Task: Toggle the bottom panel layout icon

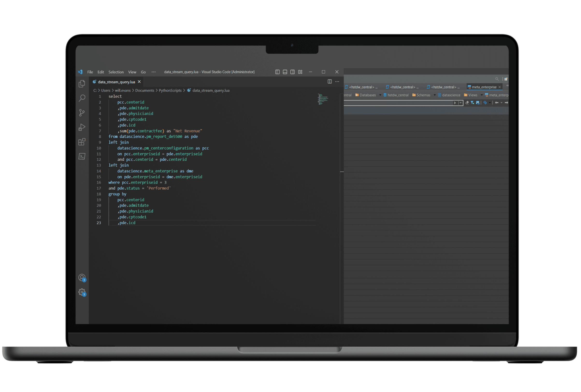Action: [285, 72]
